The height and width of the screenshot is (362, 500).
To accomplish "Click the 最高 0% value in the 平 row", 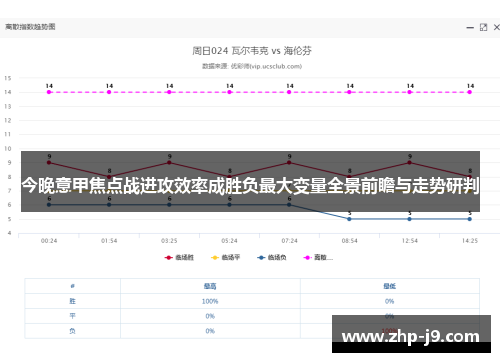I will pos(210,316).
